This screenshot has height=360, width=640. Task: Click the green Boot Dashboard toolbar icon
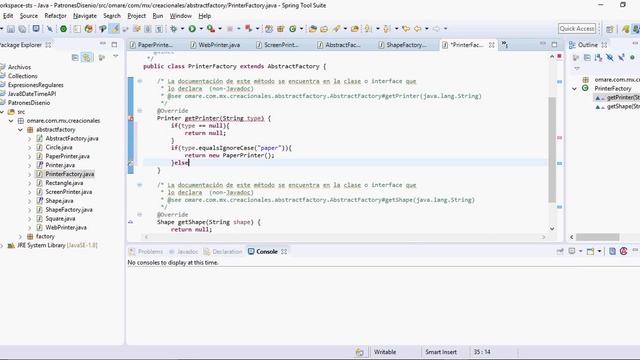(63, 29)
